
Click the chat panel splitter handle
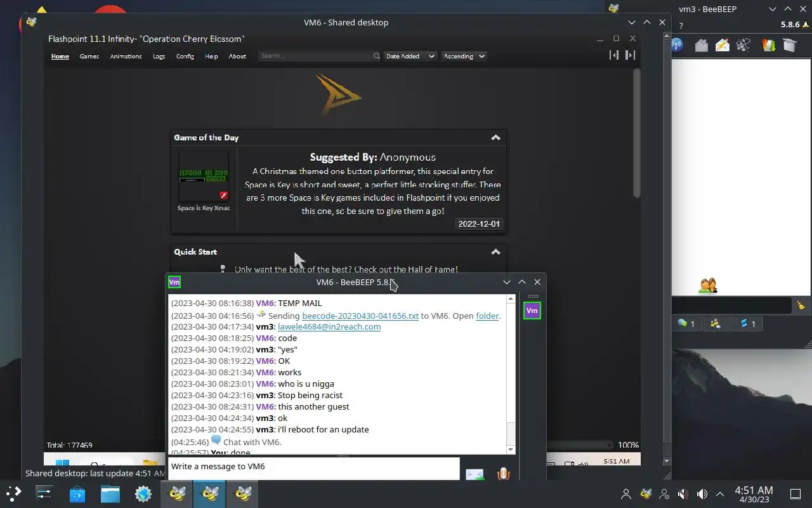tap(343, 455)
